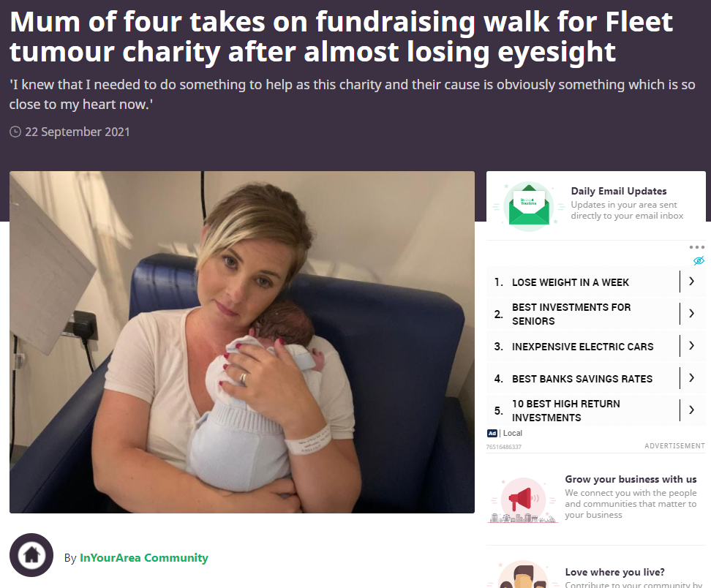The image size is (711, 588).
Task: Select the Grow your business with us link
Action: (x=631, y=479)
